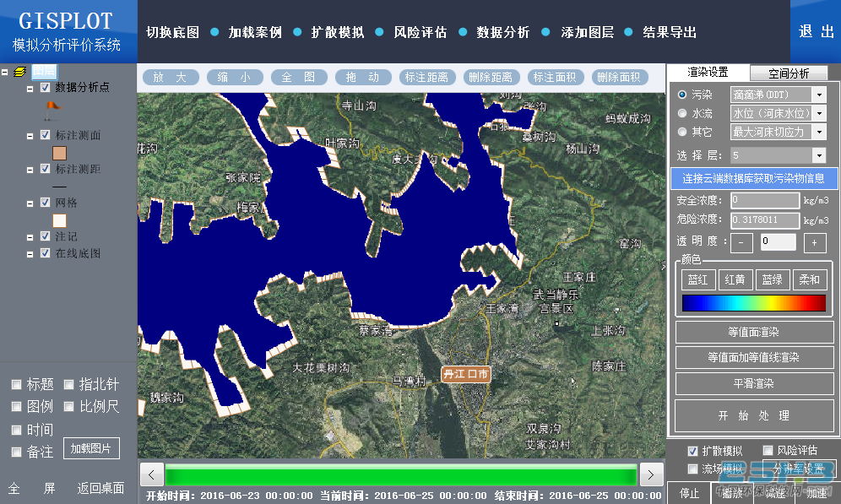Select the 污染 radio button
This screenshot has height=504, width=841.
point(682,95)
